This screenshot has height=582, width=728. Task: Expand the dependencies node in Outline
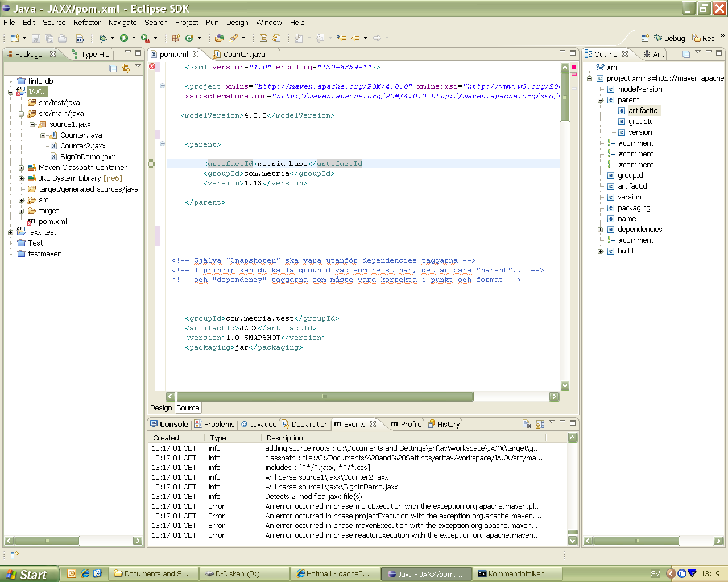tap(600, 230)
